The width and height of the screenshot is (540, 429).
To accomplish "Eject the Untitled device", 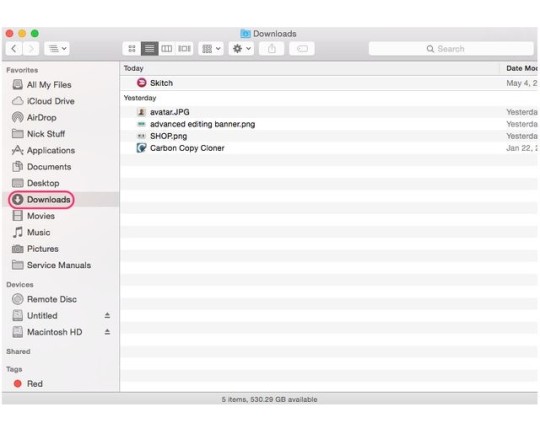I will click(107, 315).
